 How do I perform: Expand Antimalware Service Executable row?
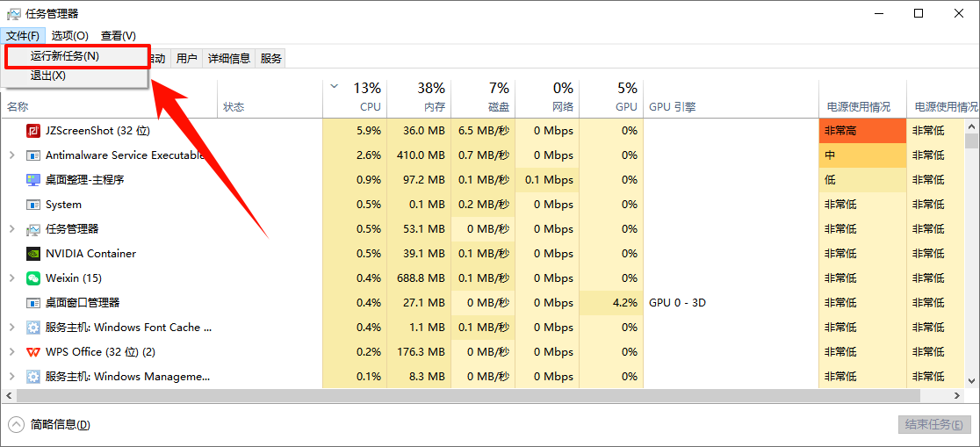11,155
